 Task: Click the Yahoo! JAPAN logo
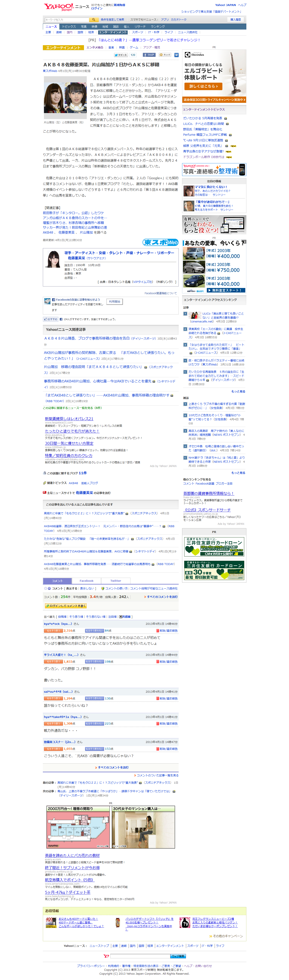tap(59, 7)
